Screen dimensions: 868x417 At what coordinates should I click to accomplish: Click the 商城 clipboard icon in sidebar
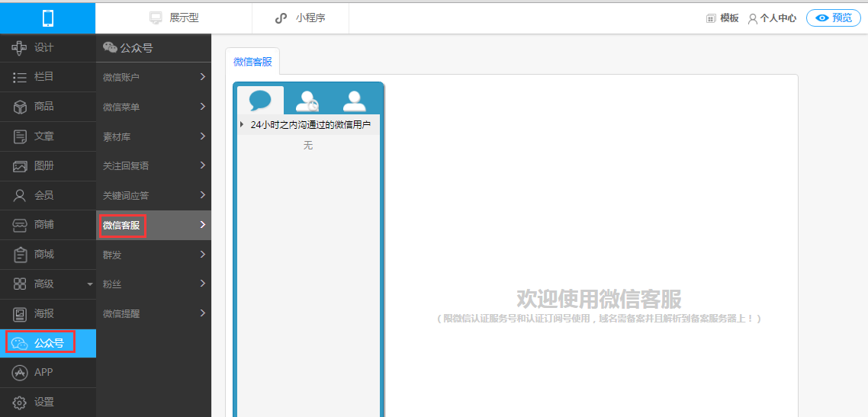click(20, 255)
